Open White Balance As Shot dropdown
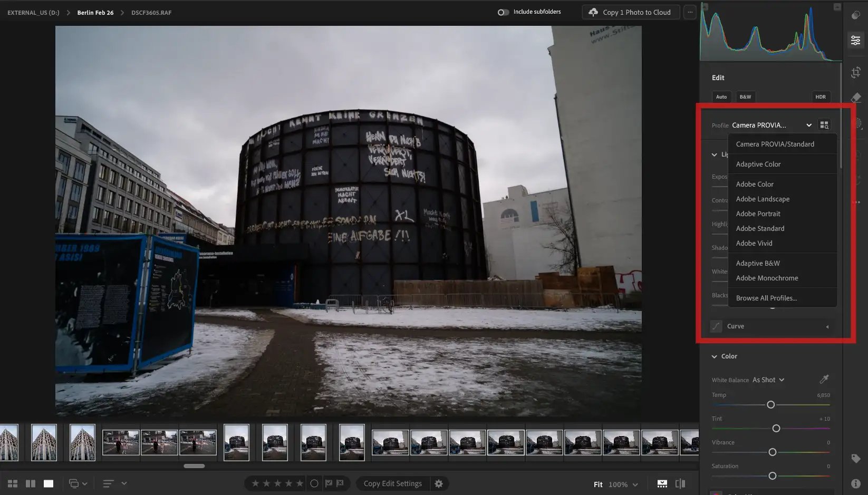The image size is (868, 495). point(768,380)
